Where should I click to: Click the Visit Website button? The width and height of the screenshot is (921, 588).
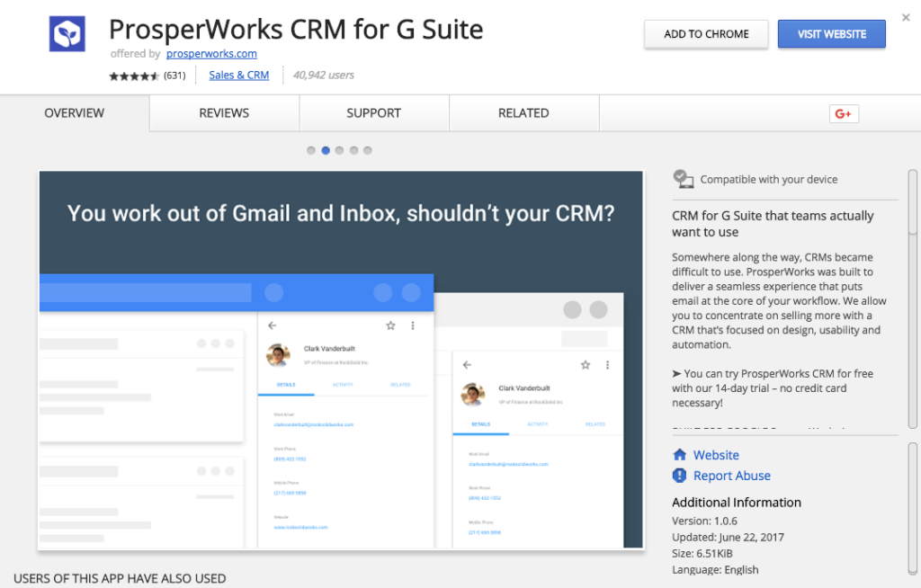[832, 34]
